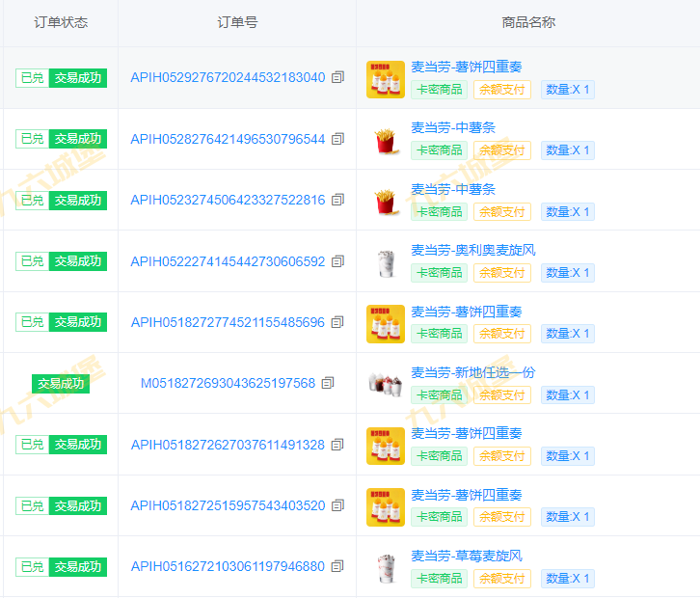Open 麦当劳-草莓麦旋风 product link
This screenshot has width=700, height=598.
tap(467, 556)
